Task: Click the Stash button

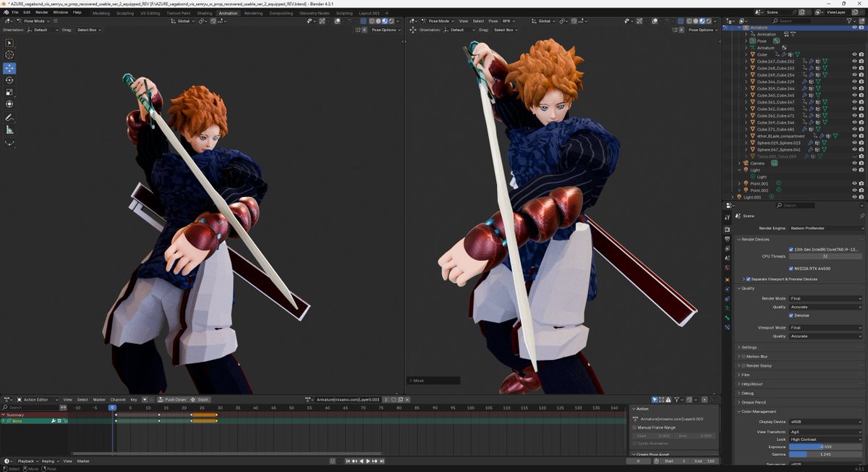Action: coord(200,400)
